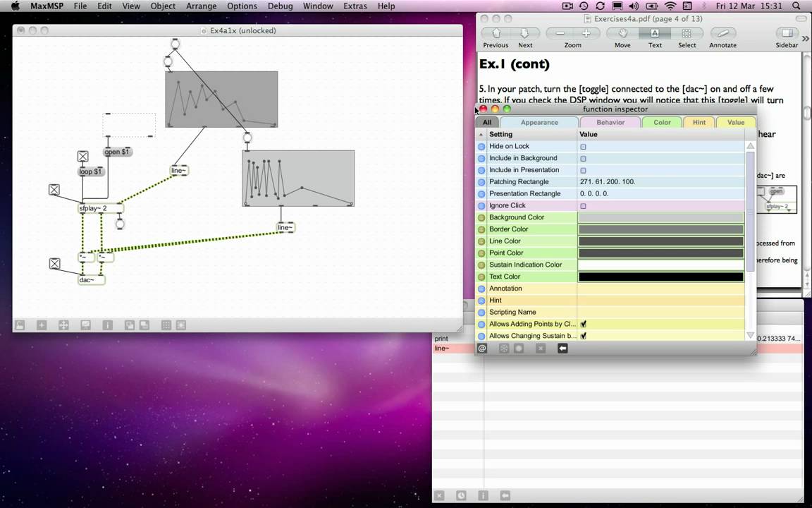This screenshot has height=508, width=812.
Task: Open the Extras menu
Action: click(355, 6)
